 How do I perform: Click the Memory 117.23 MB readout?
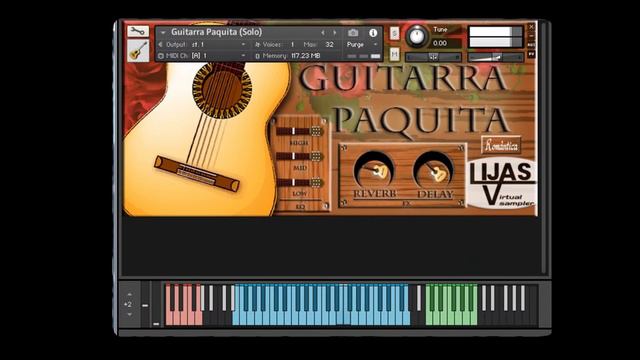tap(305, 56)
